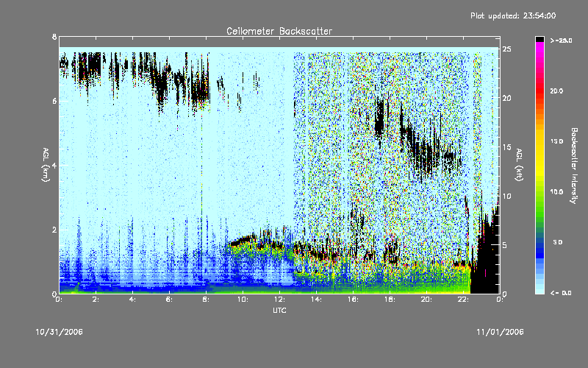This screenshot has width=588, height=368.
Task: Click the 4 km tick on left axis
Action: pyautogui.click(x=54, y=165)
